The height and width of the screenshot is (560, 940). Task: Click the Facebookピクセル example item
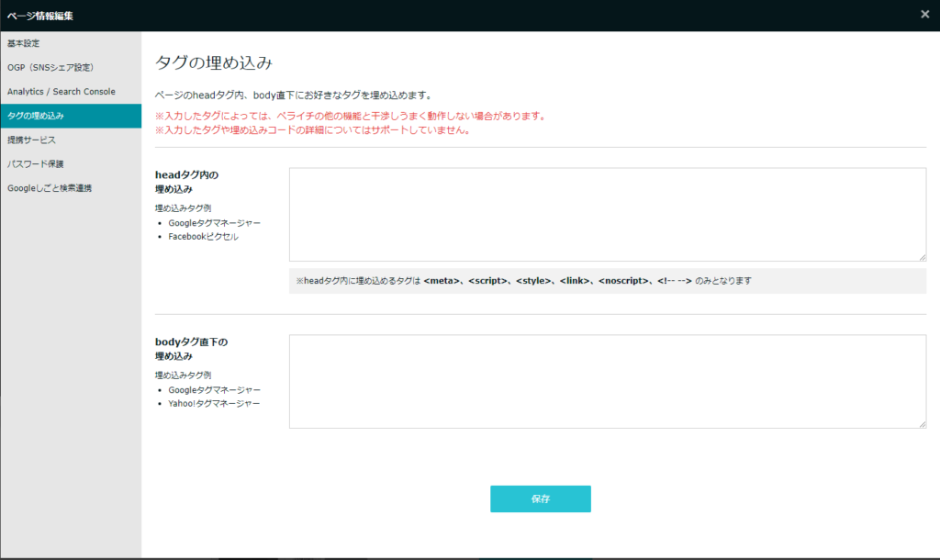coord(203,237)
